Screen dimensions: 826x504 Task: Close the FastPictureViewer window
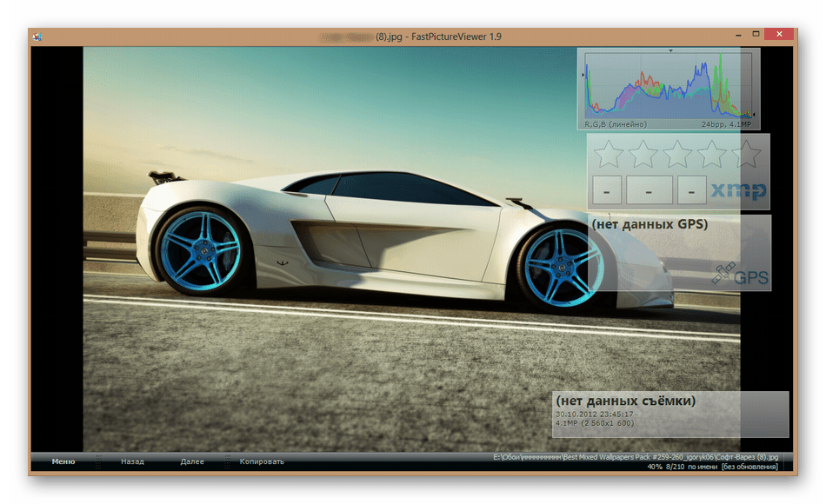779,34
